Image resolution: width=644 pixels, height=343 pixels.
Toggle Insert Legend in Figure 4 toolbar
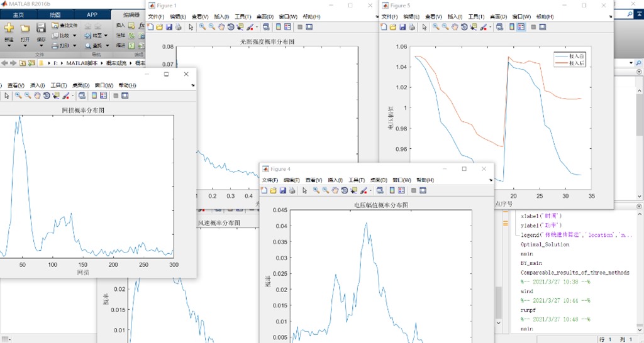[401, 190]
